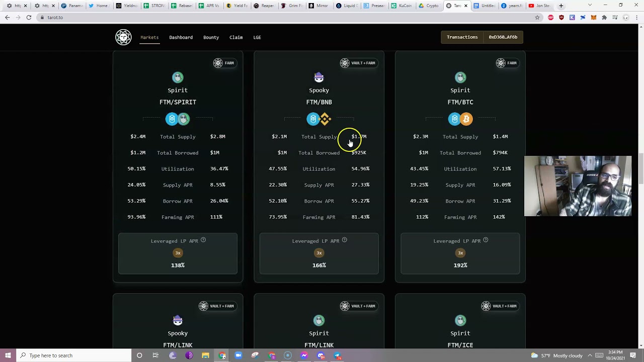The image size is (644, 362).
Task: Open the MetaMask fox extension icon
Action: click(593, 17)
